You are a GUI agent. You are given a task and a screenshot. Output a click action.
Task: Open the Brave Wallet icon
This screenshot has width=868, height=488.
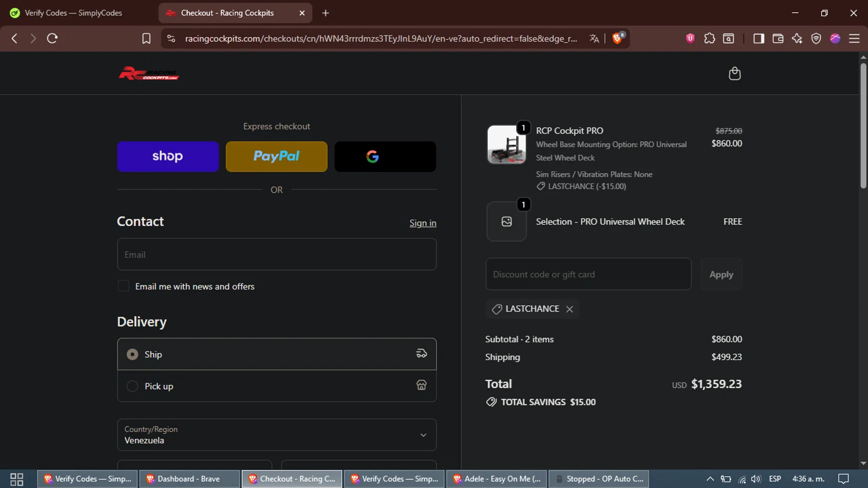coord(778,38)
